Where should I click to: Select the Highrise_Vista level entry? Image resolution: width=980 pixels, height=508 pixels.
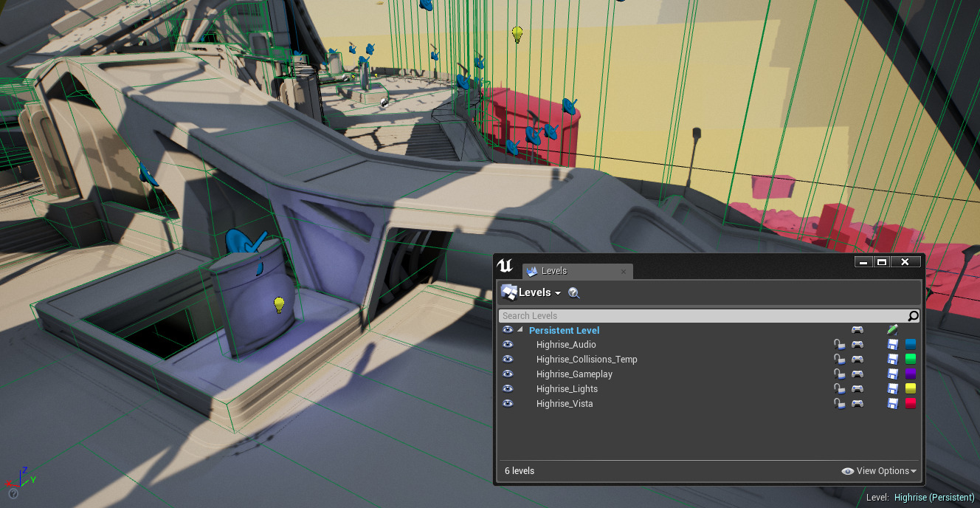tap(565, 404)
